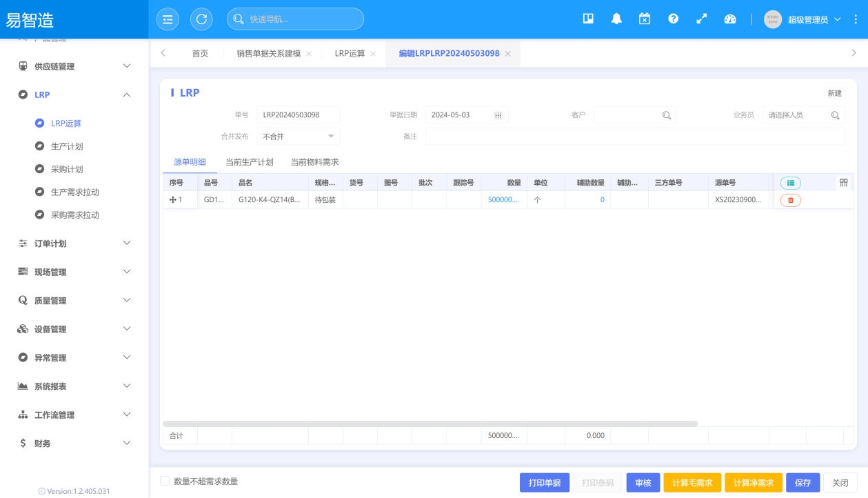Switch to 当前生产计划 tab
Image resolution: width=868 pixels, height=498 pixels.
tap(250, 162)
